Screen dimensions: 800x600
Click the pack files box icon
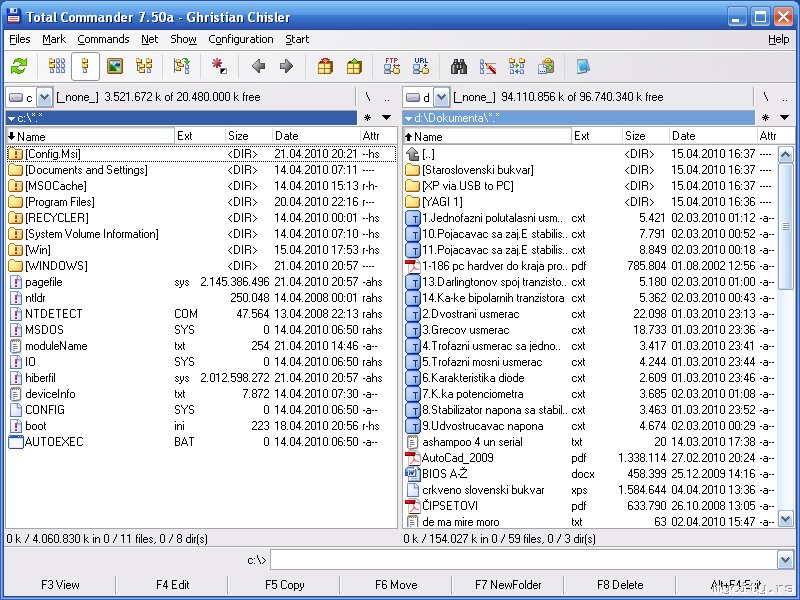(325, 66)
